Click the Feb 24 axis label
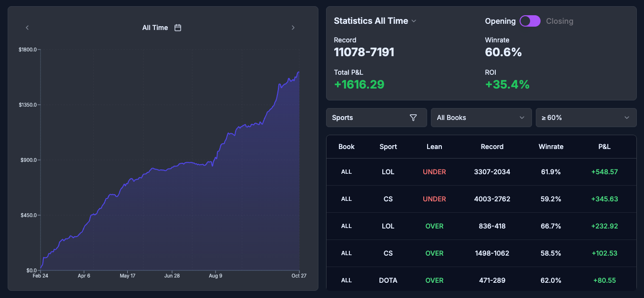The width and height of the screenshot is (644, 298). coord(40,276)
